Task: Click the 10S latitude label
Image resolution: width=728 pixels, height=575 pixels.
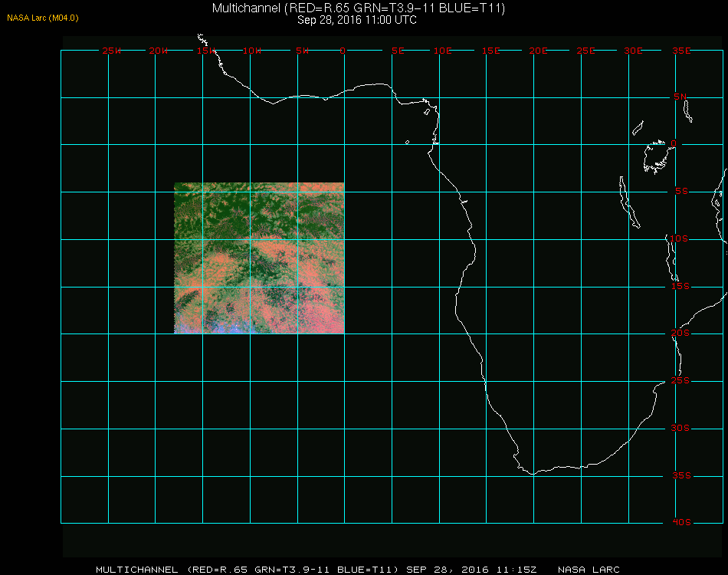Action: (x=680, y=239)
